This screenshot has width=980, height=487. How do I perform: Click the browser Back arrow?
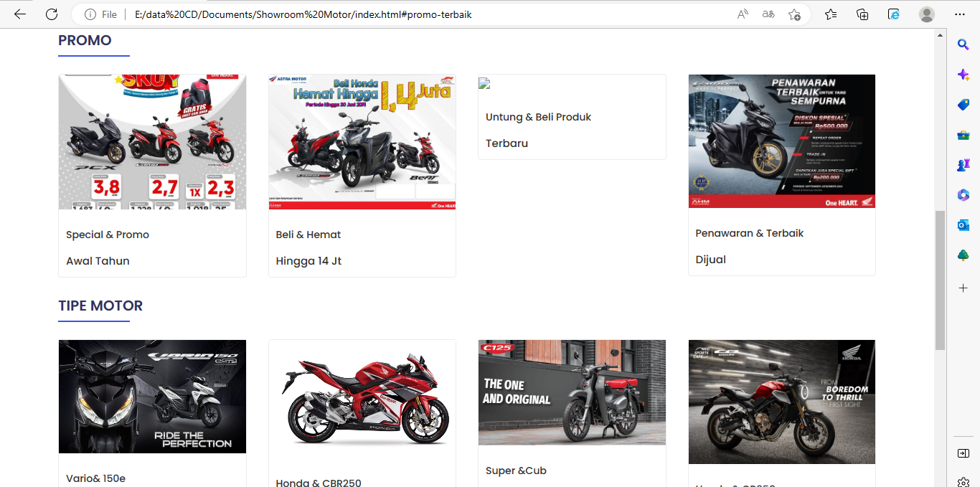[x=19, y=14]
